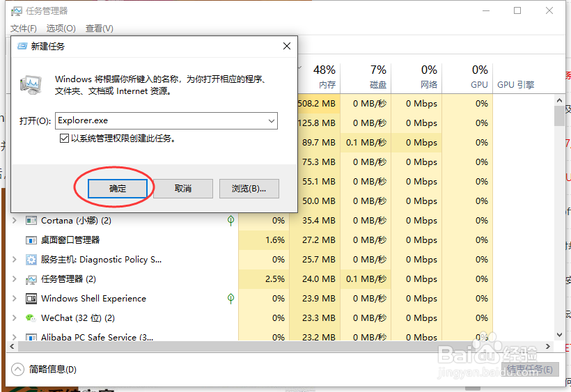Select the 桌面窗口管理器 row name
571x392 pixels.
70,240
